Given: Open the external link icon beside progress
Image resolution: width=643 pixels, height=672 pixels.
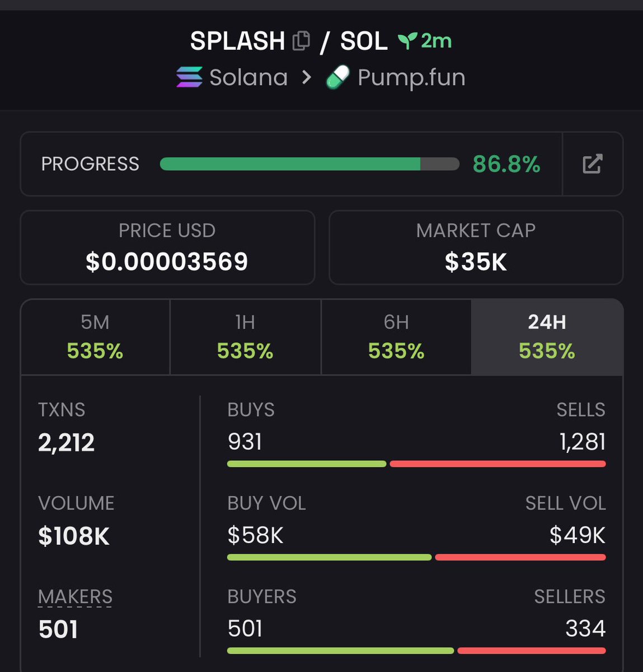Looking at the screenshot, I should coord(592,164).
